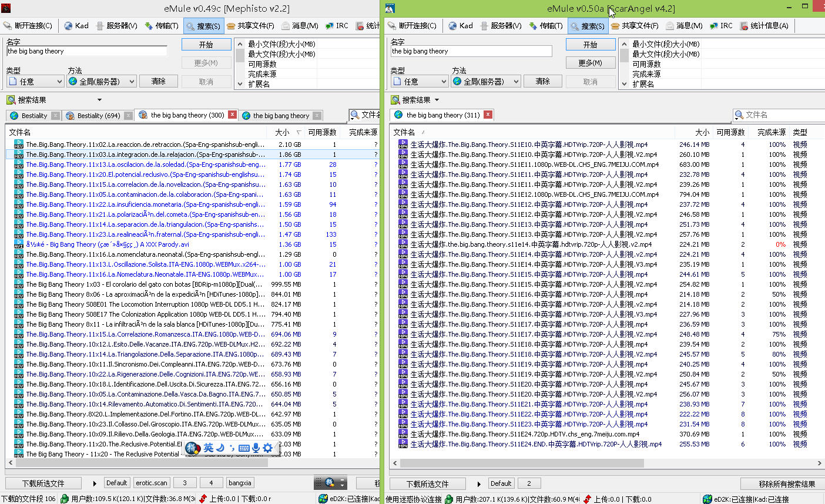Click the 清除 button in ScarAngel window

[x=543, y=81]
